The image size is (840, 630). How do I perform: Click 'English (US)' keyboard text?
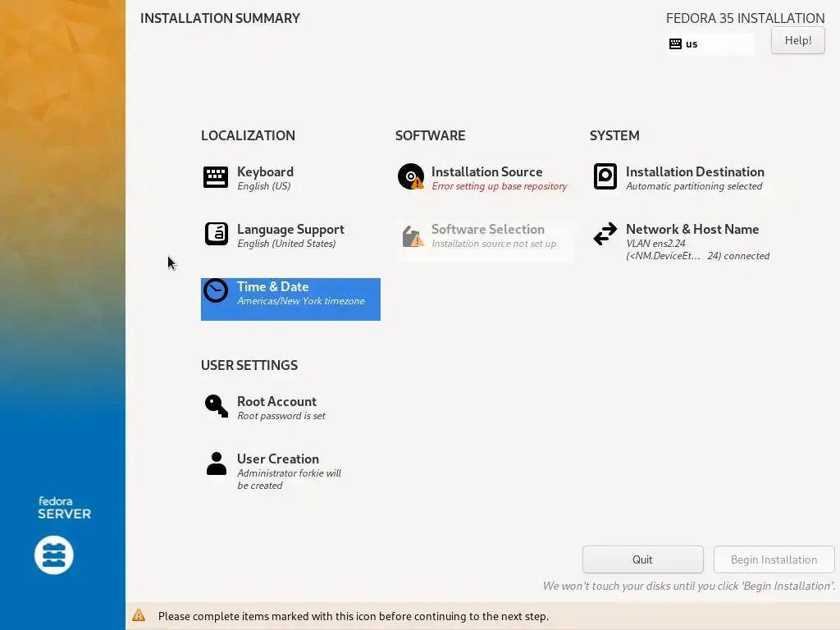coord(264,186)
